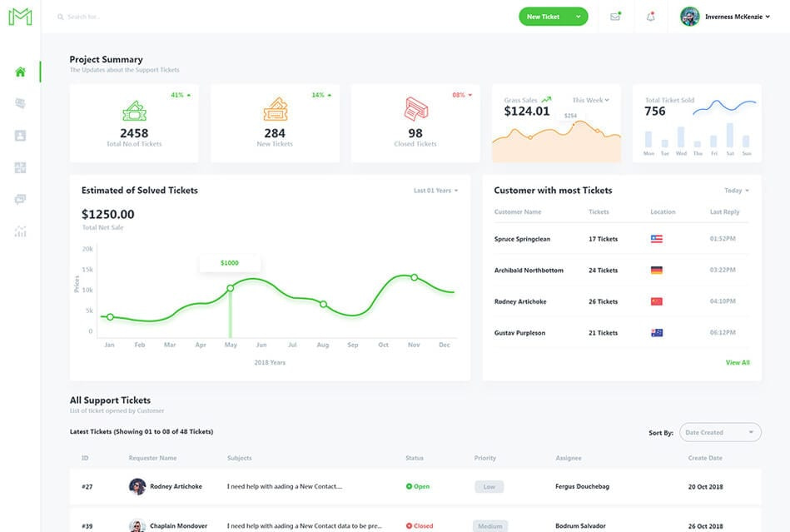
Task: Click the mail envelope icon in the header
Action: coord(615,17)
